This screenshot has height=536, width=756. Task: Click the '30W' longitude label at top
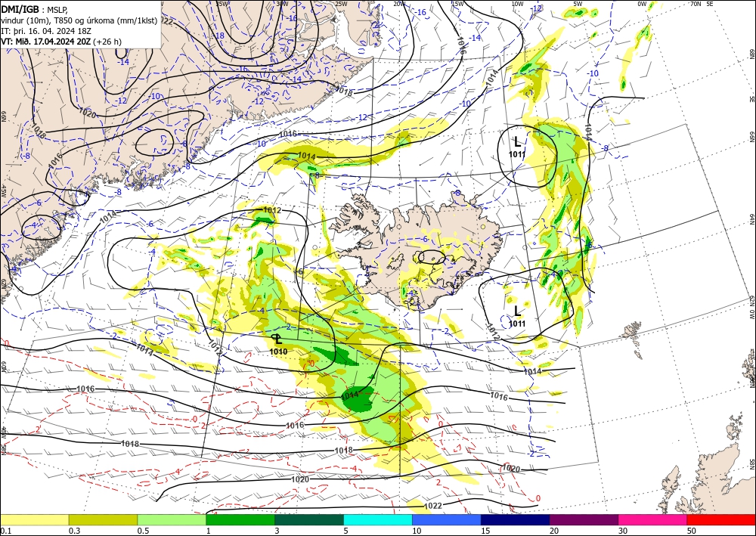click(283, 4)
